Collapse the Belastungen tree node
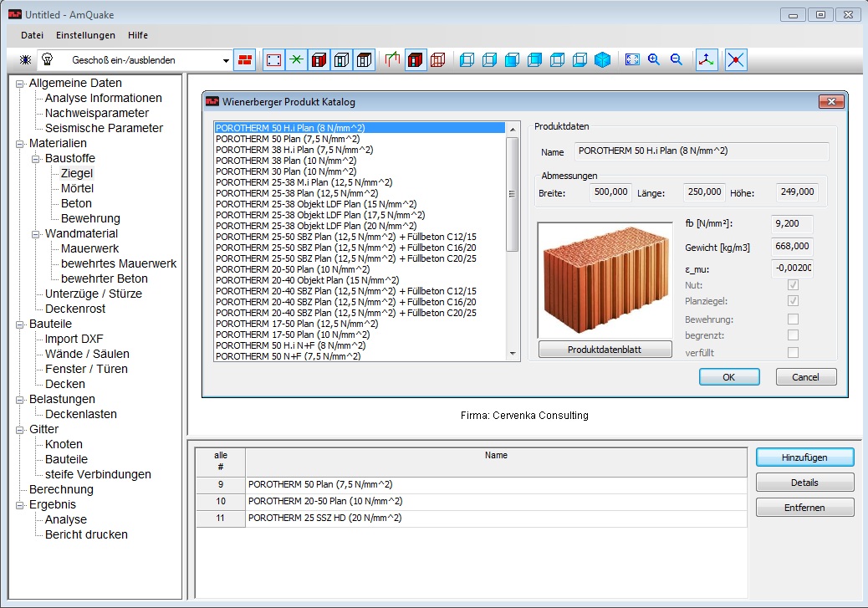This screenshot has width=868, height=608. point(20,400)
